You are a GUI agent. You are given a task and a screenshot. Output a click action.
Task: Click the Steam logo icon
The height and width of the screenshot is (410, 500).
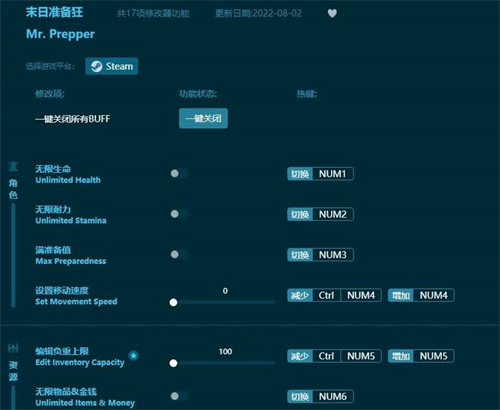click(97, 66)
